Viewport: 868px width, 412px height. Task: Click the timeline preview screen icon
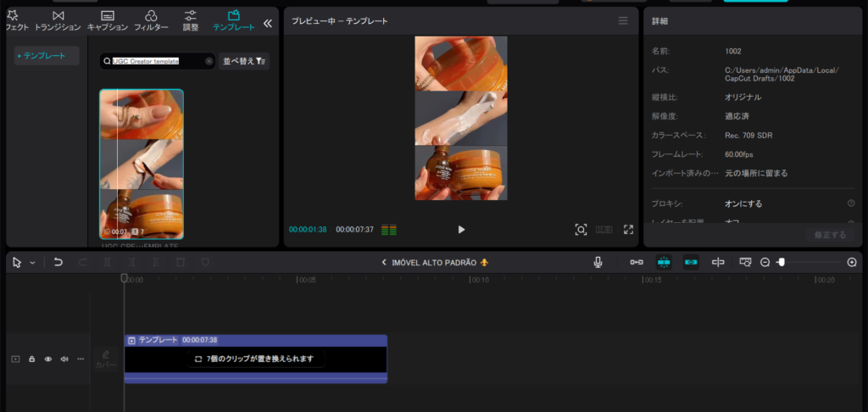click(x=746, y=263)
